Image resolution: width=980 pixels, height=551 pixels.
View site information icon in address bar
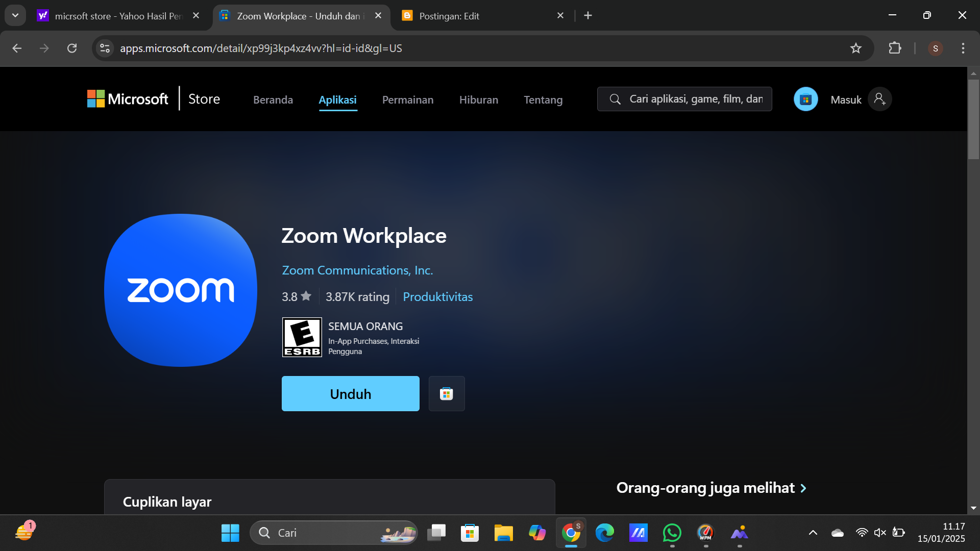[x=105, y=48]
